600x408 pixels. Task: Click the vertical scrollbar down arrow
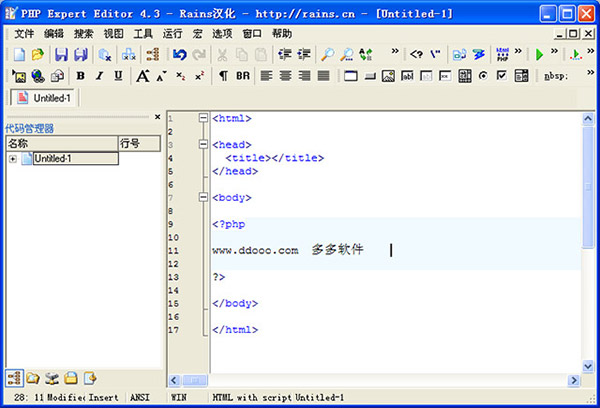[588, 366]
